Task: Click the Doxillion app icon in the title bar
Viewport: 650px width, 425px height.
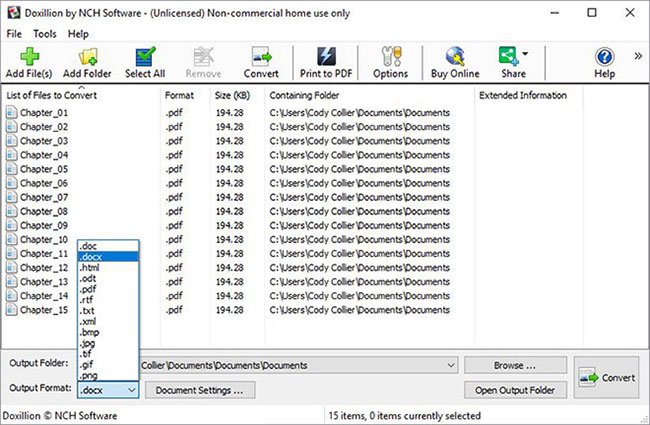Action: [x=13, y=13]
